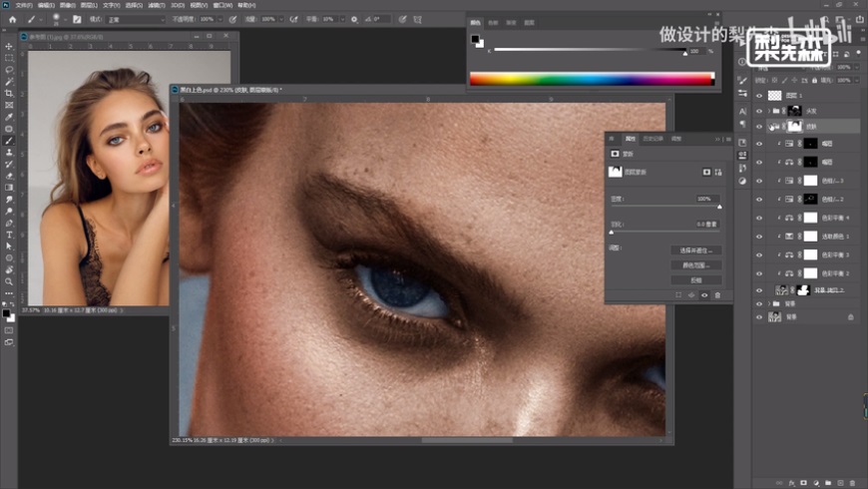The width and height of the screenshot is (868, 489).
Task: Click the 颜色范围 button in properties
Action: click(694, 265)
